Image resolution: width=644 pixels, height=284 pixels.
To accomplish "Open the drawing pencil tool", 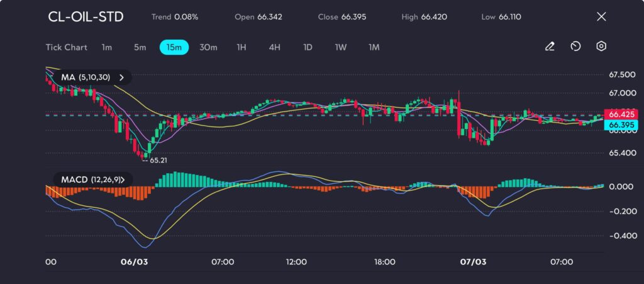I will [550, 47].
